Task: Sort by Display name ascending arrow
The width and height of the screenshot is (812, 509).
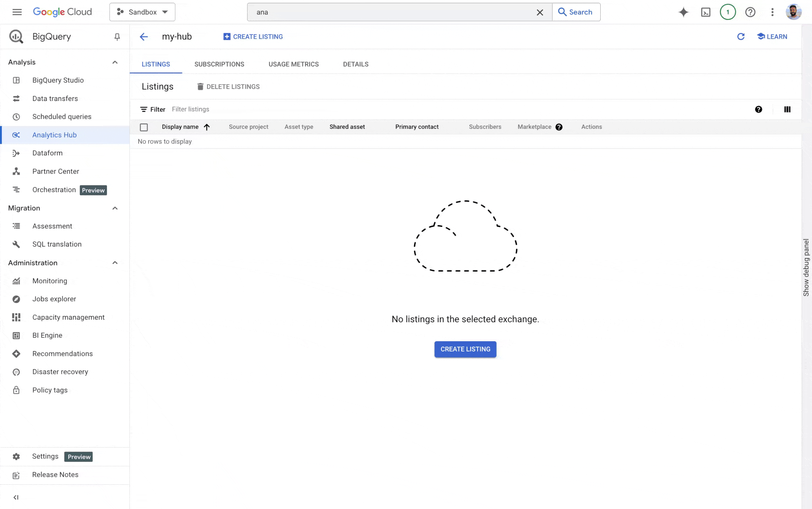Action: point(207,127)
